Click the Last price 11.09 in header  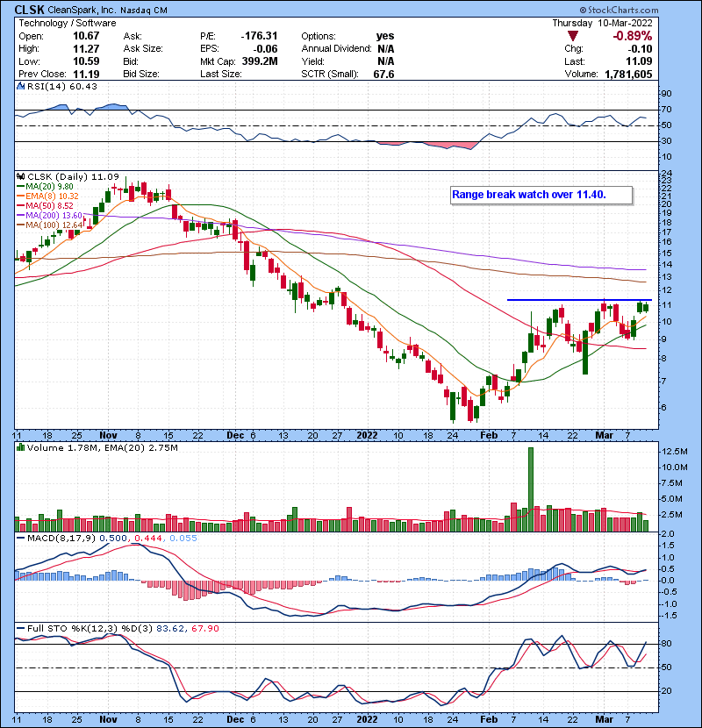639,61
